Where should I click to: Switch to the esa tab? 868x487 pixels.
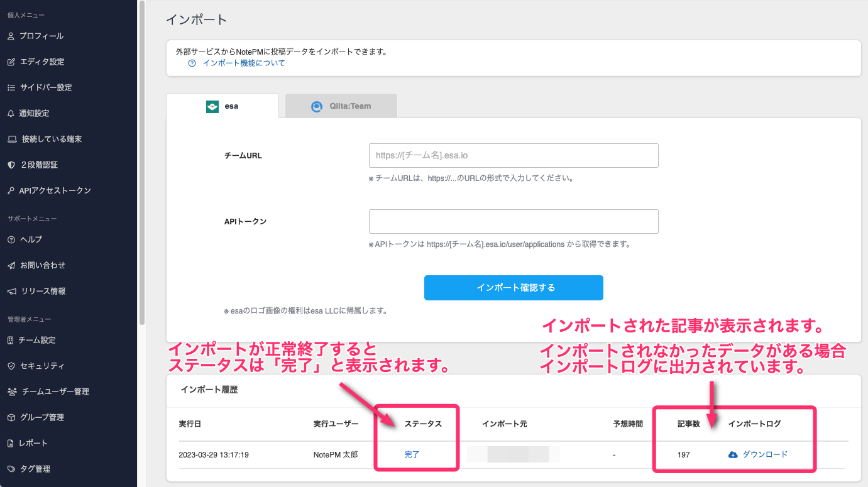pos(222,106)
